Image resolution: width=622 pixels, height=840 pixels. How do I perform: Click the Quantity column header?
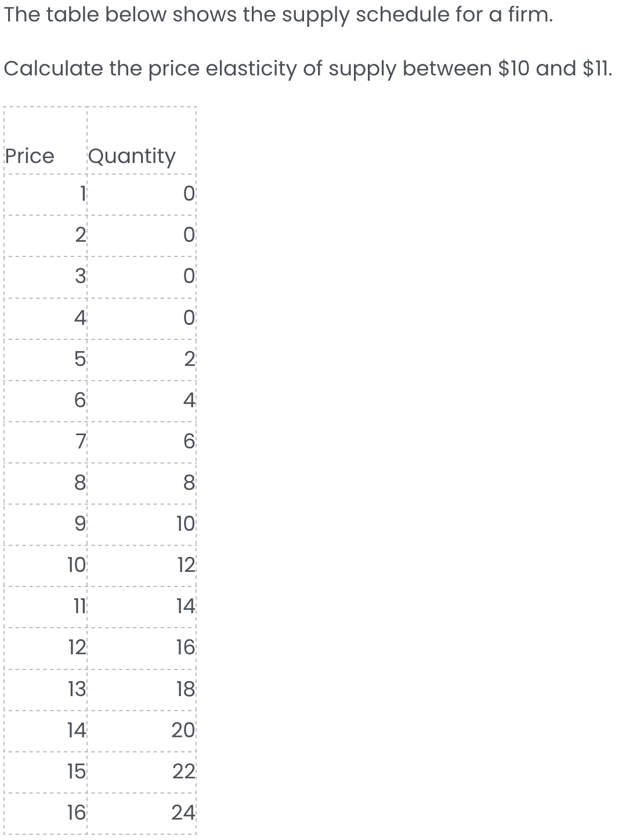(132, 155)
